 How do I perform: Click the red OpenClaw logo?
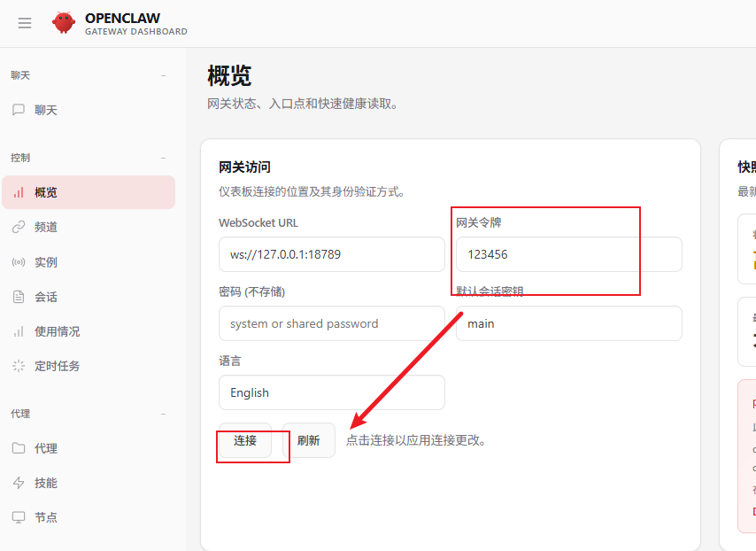tap(64, 23)
